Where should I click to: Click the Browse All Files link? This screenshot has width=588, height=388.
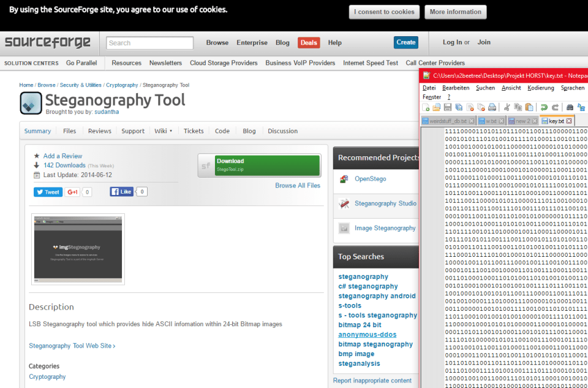[298, 185]
